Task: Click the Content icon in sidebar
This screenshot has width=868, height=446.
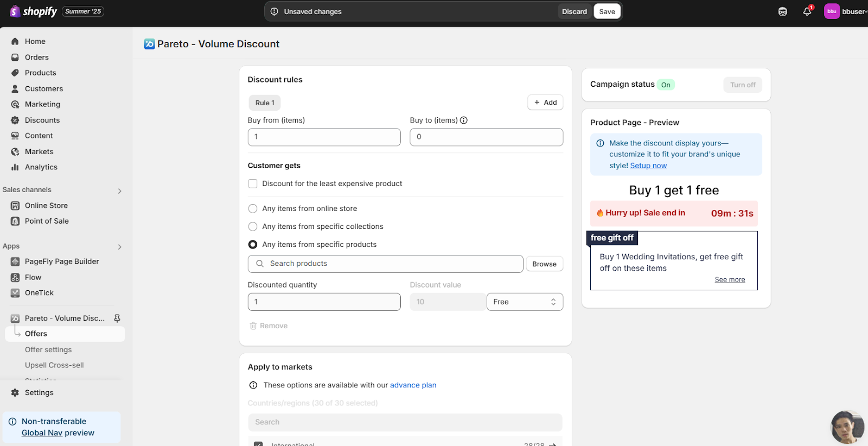Action: [x=15, y=136]
